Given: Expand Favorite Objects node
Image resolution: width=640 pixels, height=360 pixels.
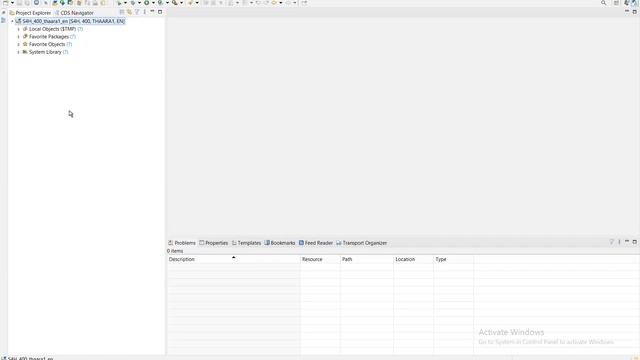Looking at the screenshot, I should pos(18,44).
